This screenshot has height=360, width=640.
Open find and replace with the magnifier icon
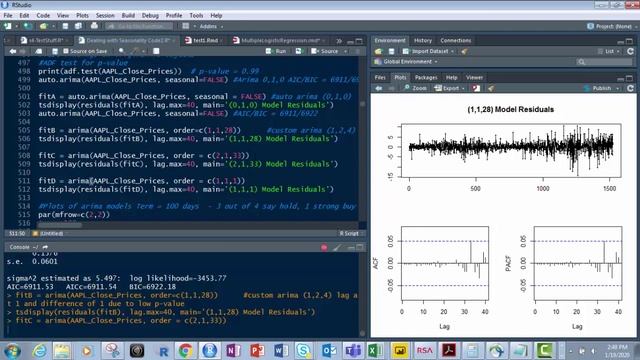point(121,51)
